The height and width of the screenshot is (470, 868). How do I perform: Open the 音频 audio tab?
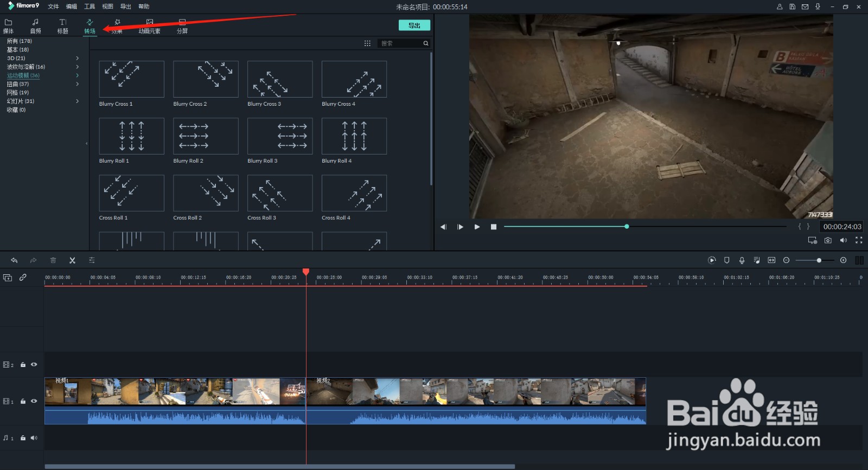pyautogui.click(x=35, y=26)
